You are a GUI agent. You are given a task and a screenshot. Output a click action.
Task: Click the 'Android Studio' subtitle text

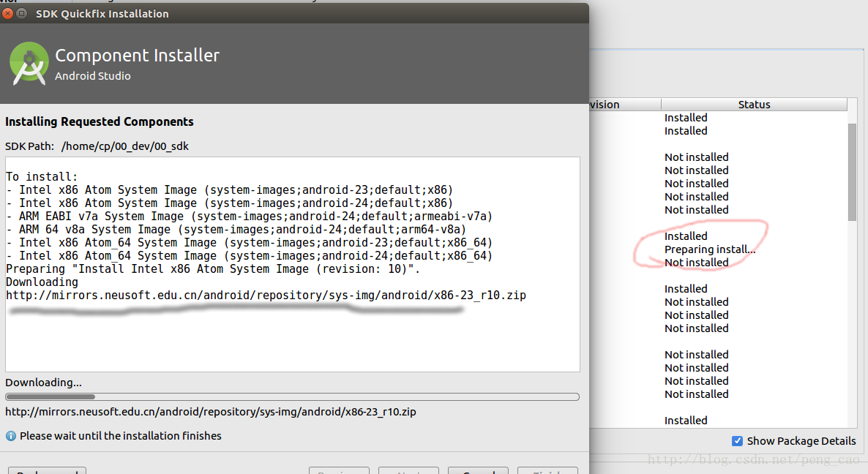click(92, 76)
